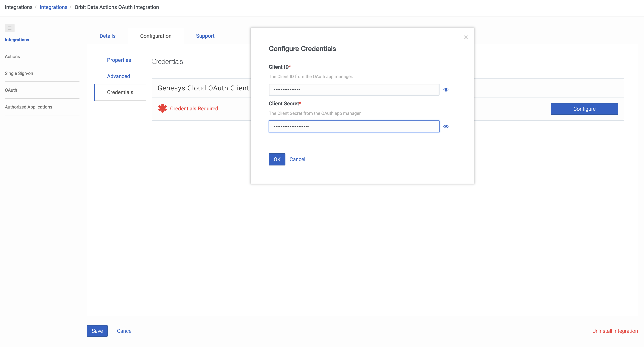Switch to the Details tab
Image resolution: width=644 pixels, height=347 pixels.
tap(107, 36)
